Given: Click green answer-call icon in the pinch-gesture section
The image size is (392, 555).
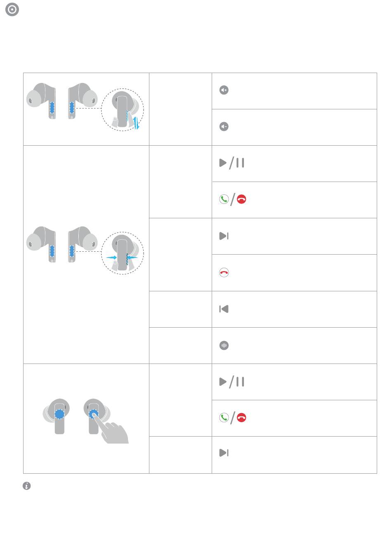Looking at the screenshot, I should (x=224, y=200).
